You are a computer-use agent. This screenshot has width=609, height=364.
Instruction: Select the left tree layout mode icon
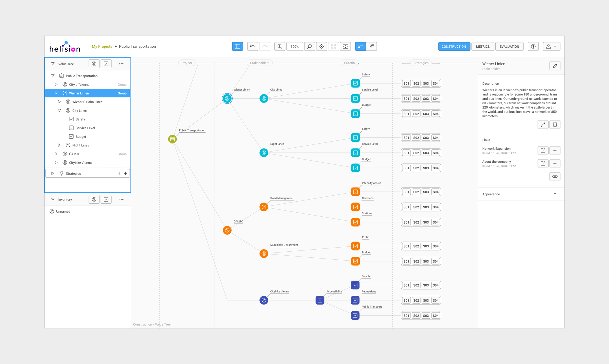point(360,47)
